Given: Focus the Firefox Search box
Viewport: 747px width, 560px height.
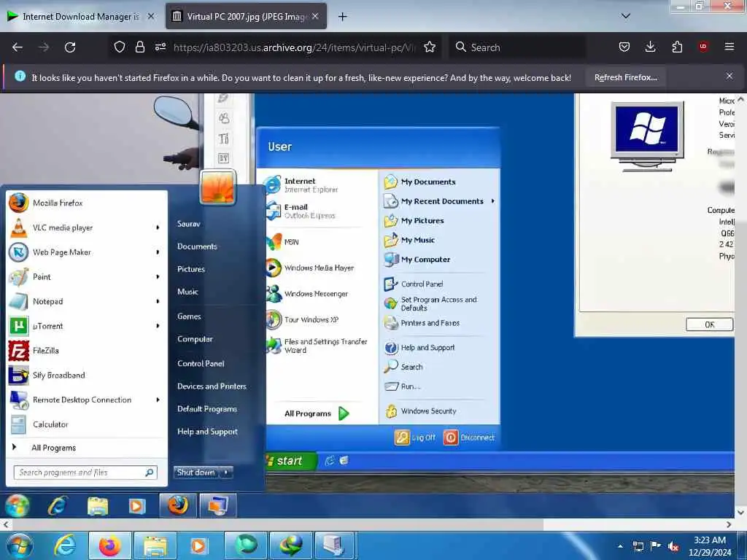Looking at the screenshot, I should (517, 47).
